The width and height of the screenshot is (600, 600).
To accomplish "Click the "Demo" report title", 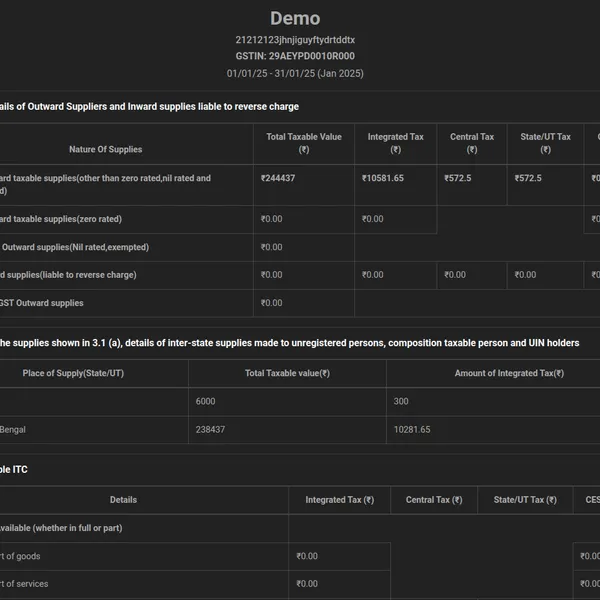I will tap(295, 18).
